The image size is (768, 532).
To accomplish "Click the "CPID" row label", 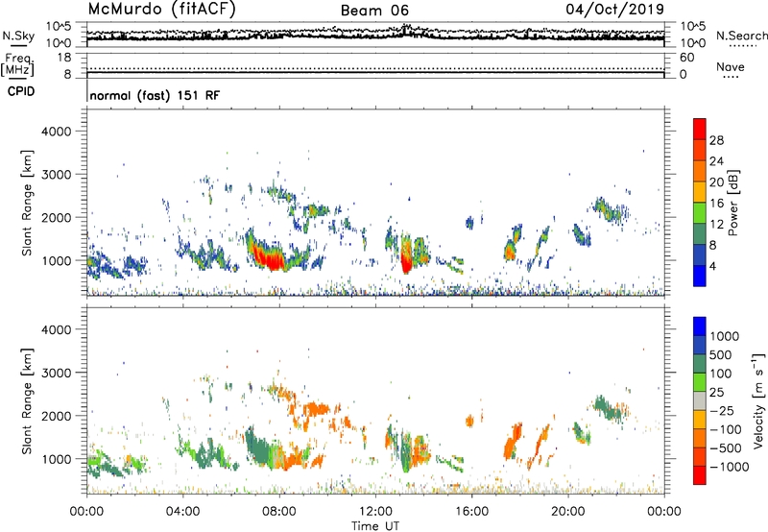I will pos(21,91).
